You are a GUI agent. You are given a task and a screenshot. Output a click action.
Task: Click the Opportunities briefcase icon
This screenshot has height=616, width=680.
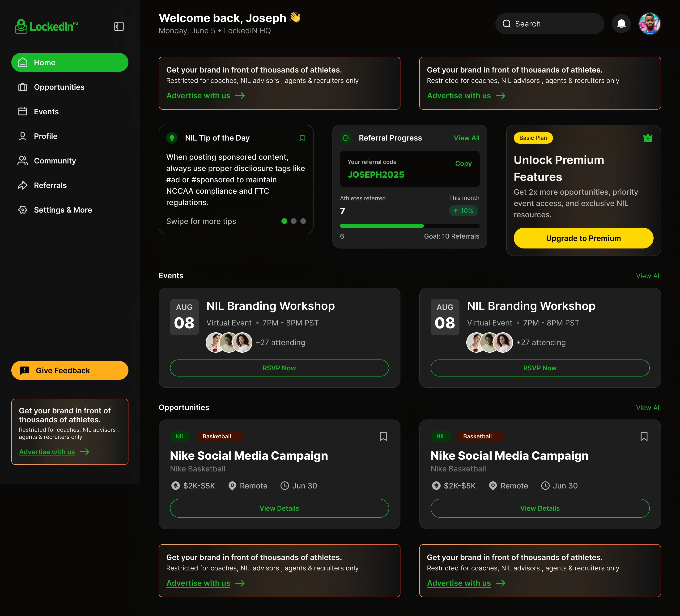[23, 87]
